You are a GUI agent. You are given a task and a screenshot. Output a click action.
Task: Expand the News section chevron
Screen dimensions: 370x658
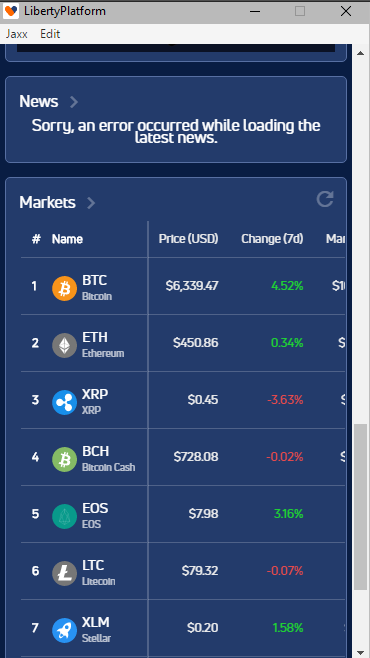pyautogui.click(x=74, y=102)
